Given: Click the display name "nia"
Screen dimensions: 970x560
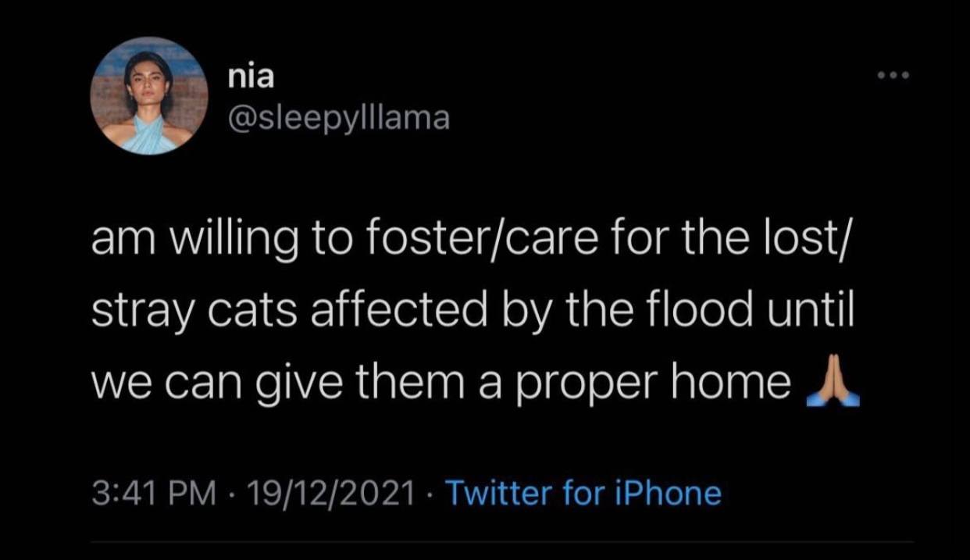Looking at the screenshot, I should (x=248, y=77).
